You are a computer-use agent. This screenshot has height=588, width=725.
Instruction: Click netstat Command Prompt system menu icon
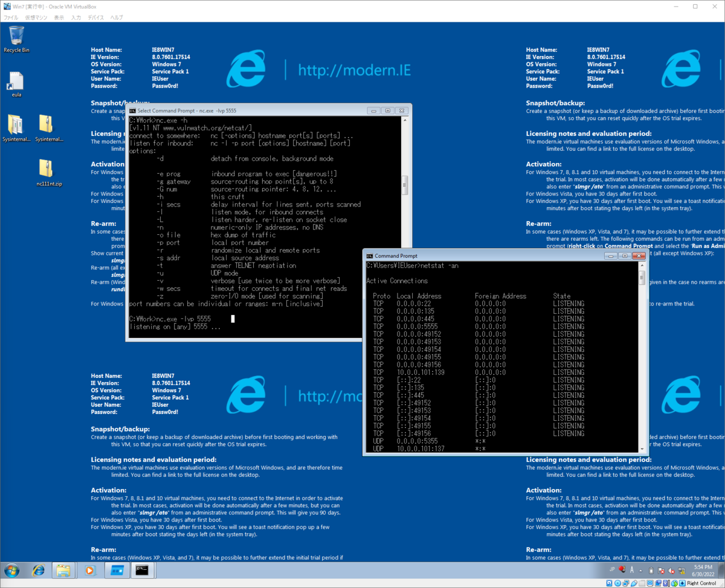tap(369, 256)
